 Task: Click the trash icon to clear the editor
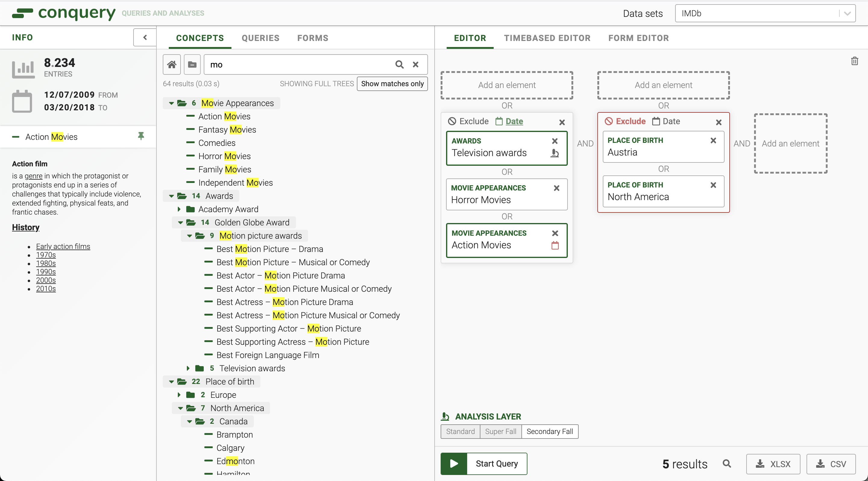(854, 61)
